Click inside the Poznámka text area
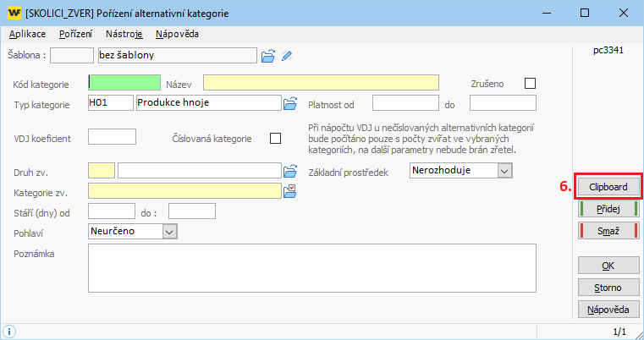This screenshot has width=644, height=340. [x=312, y=267]
